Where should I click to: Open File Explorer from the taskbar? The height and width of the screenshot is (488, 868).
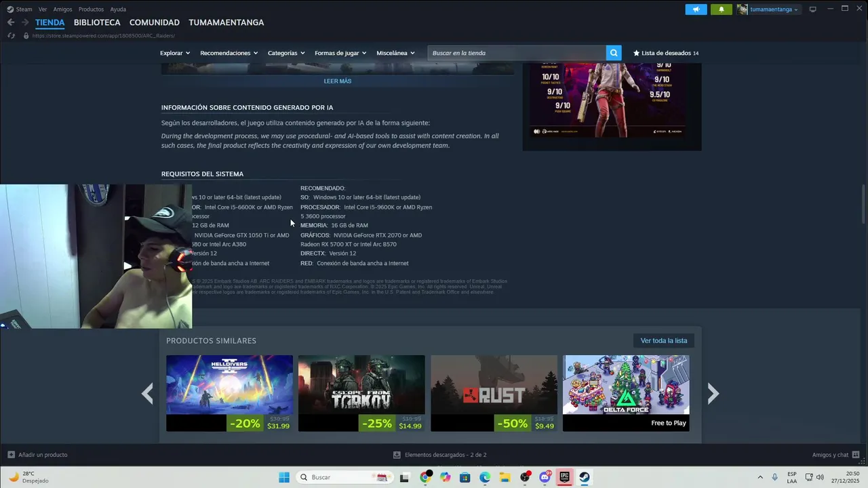[505, 477]
